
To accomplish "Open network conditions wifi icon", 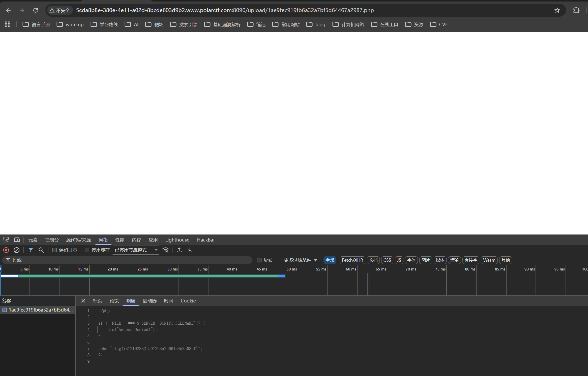I will pyautogui.click(x=166, y=250).
